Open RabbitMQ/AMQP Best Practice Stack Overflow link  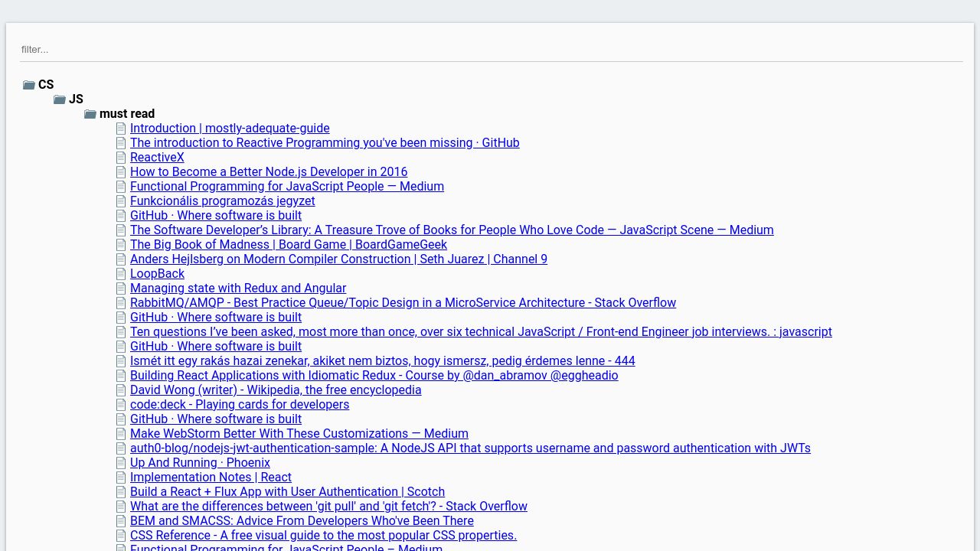pos(403,302)
